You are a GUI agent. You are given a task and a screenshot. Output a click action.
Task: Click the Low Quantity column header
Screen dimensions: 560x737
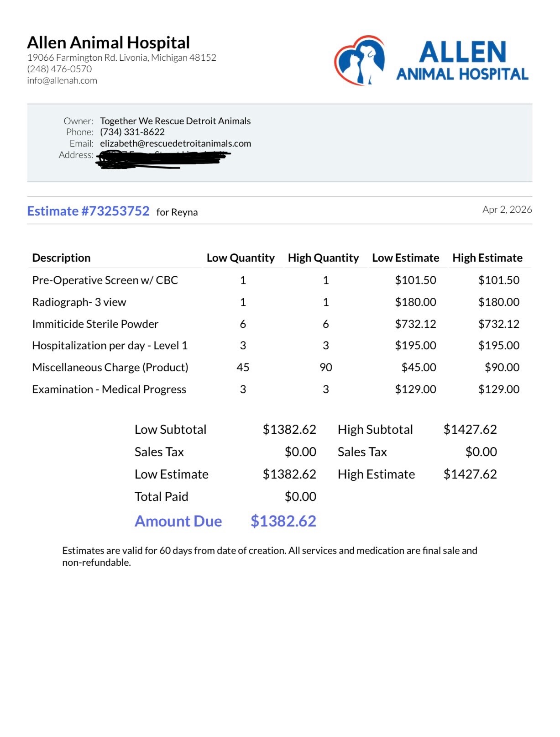241,258
